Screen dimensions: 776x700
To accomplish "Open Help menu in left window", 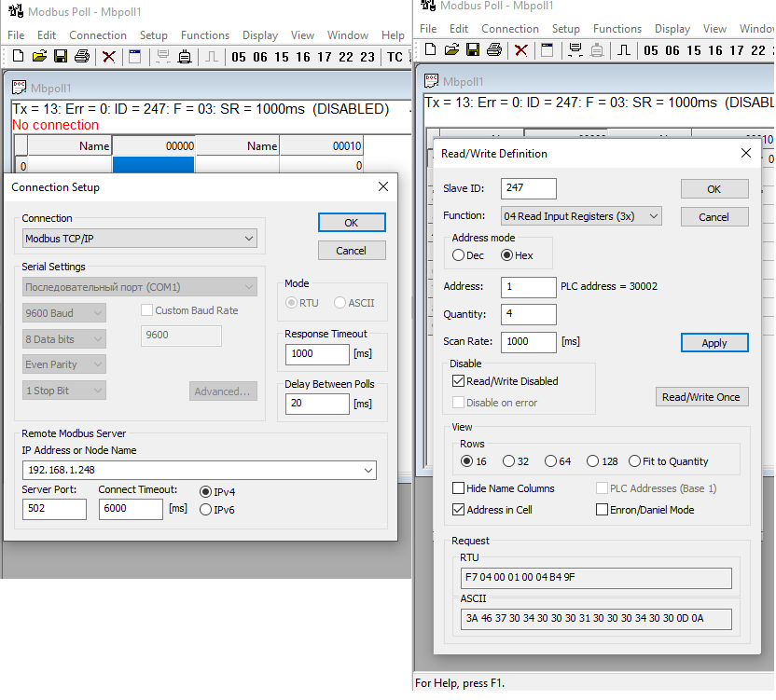I will (393, 35).
